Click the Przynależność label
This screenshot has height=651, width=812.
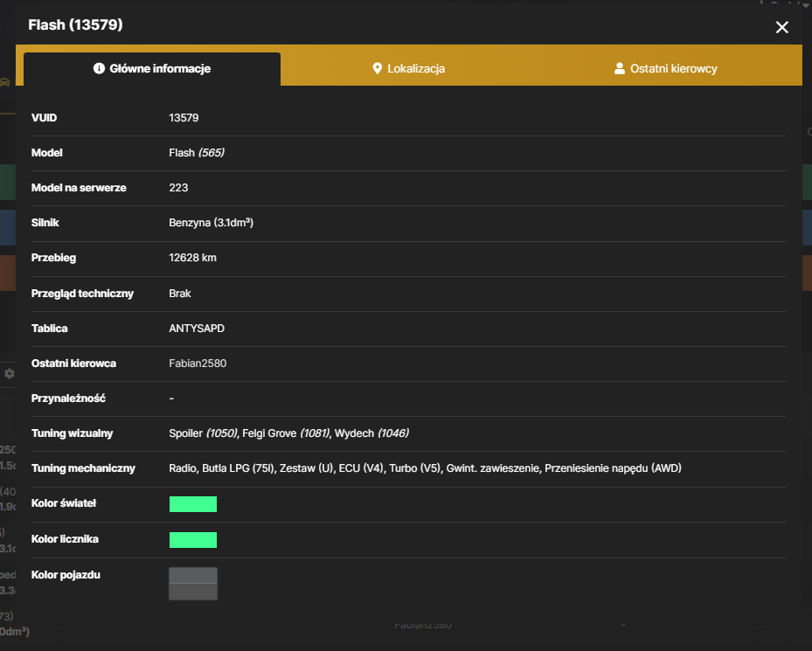(x=68, y=398)
